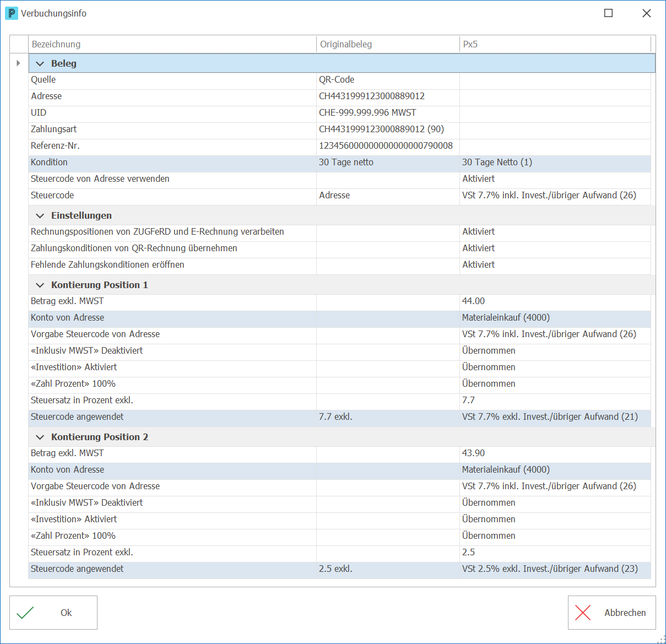Viewport: 666px width, 644px height.
Task: Click the Kondition row label
Action: (x=49, y=163)
